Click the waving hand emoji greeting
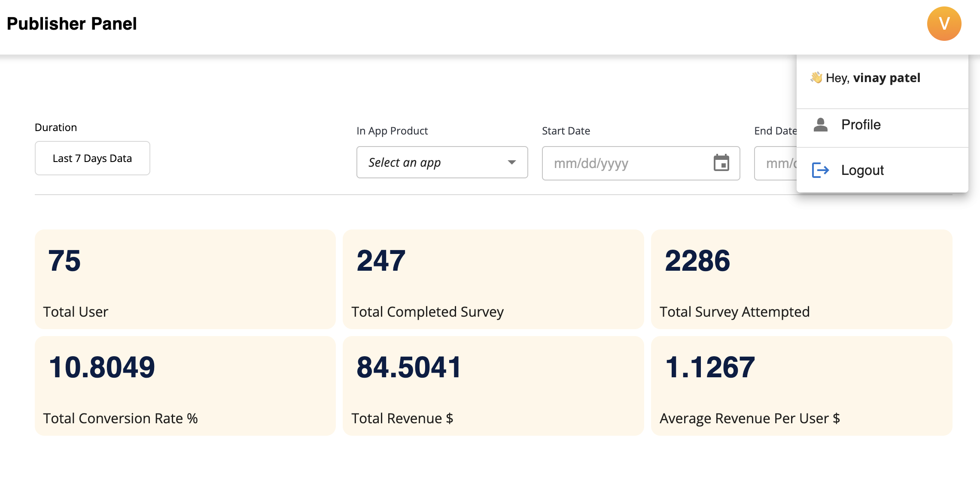This screenshot has width=980, height=486. (816, 78)
